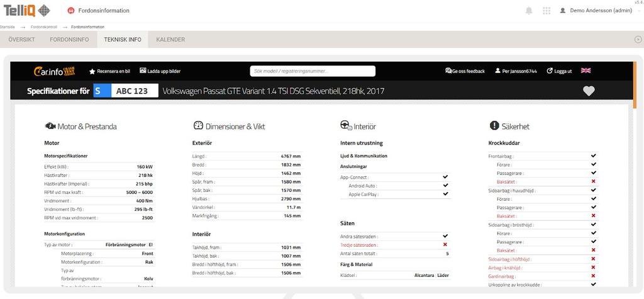Go to Fordonskontroll breadcrumb
Screen dimensions: 644x299
(44, 26)
